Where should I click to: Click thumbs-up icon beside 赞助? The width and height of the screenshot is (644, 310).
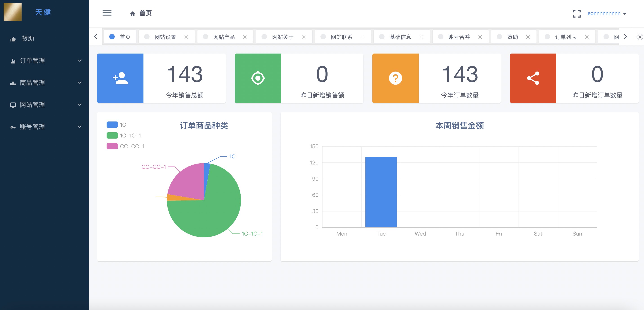[13, 39]
